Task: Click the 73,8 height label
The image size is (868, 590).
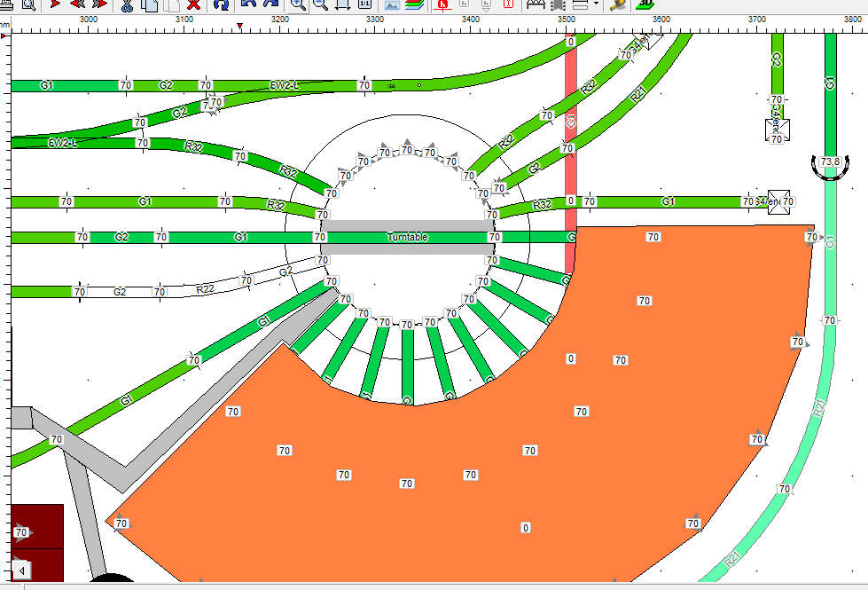Action: (831, 161)
